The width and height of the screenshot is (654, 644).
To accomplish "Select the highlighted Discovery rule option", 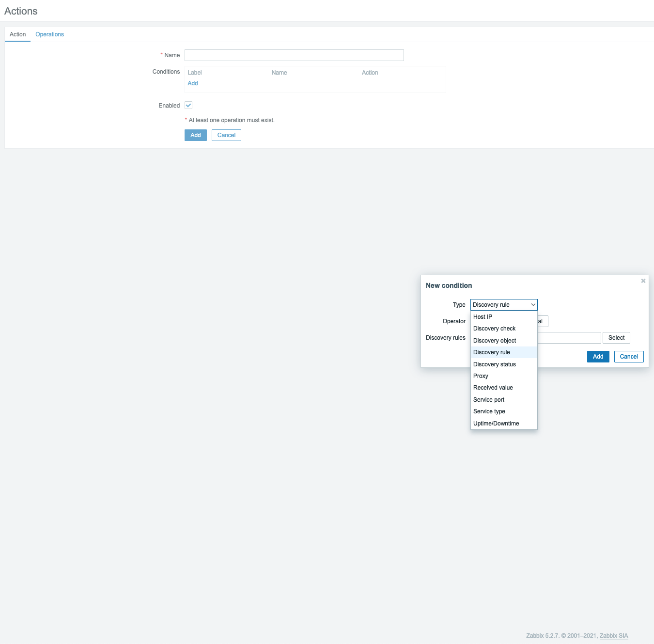I will [504, 352].
